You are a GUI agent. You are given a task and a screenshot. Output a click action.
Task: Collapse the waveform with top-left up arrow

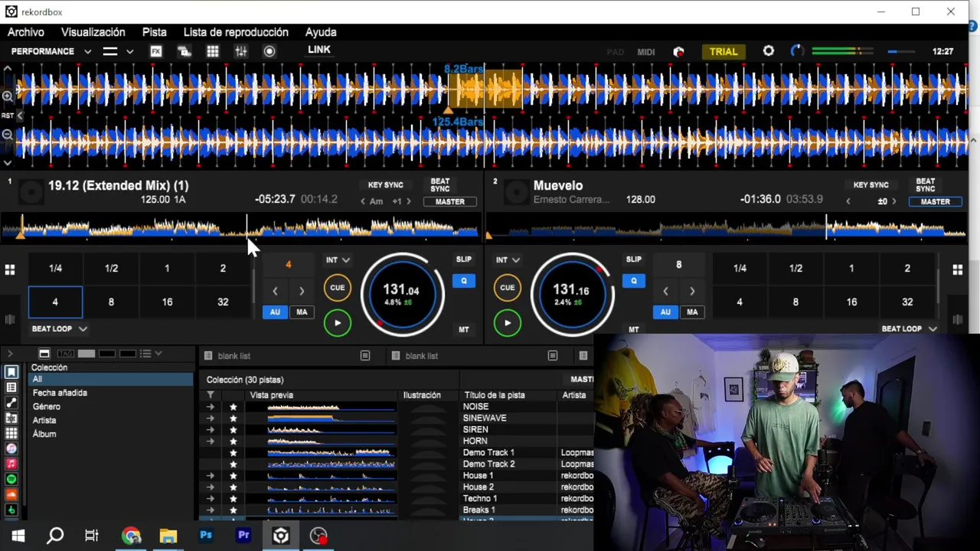pyautogui.click(x=8, y=69)
